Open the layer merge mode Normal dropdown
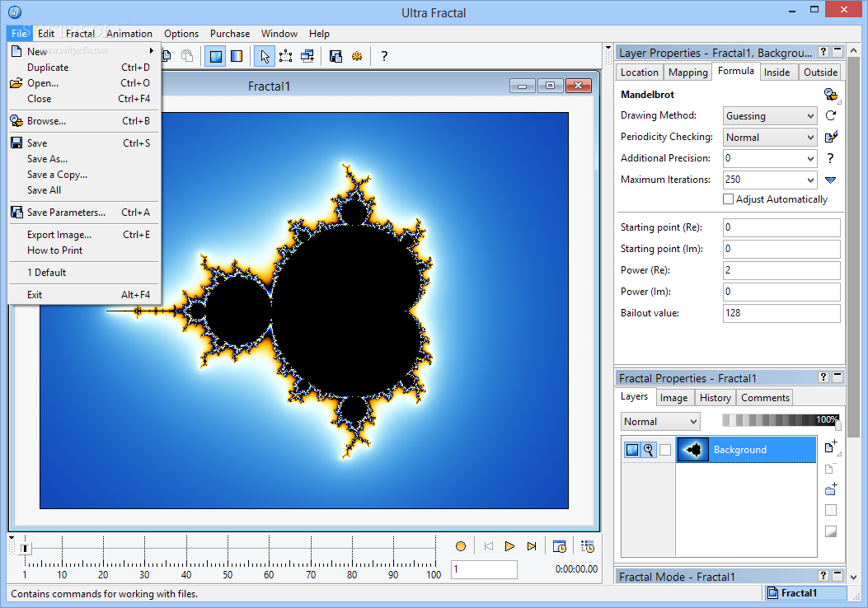This screenshot has width=868, height=608. pyautogui.click(x=660, y=422)
